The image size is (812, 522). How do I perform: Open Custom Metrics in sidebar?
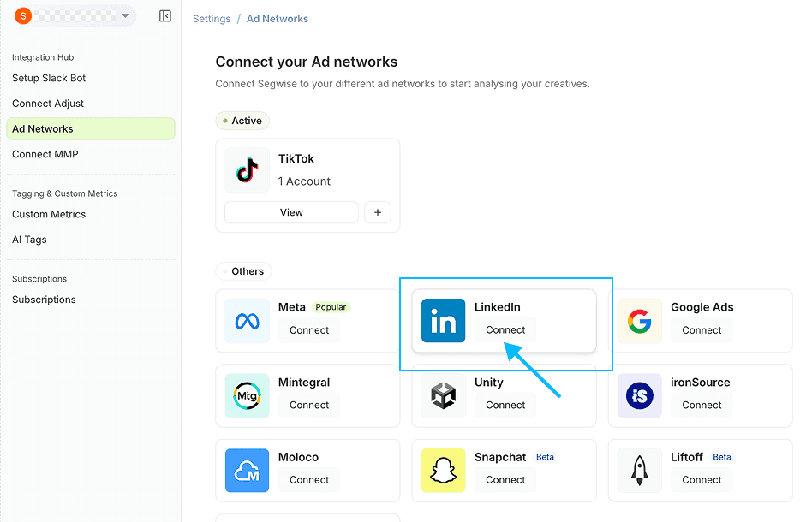pyautogui.click(x=49, y=214)
